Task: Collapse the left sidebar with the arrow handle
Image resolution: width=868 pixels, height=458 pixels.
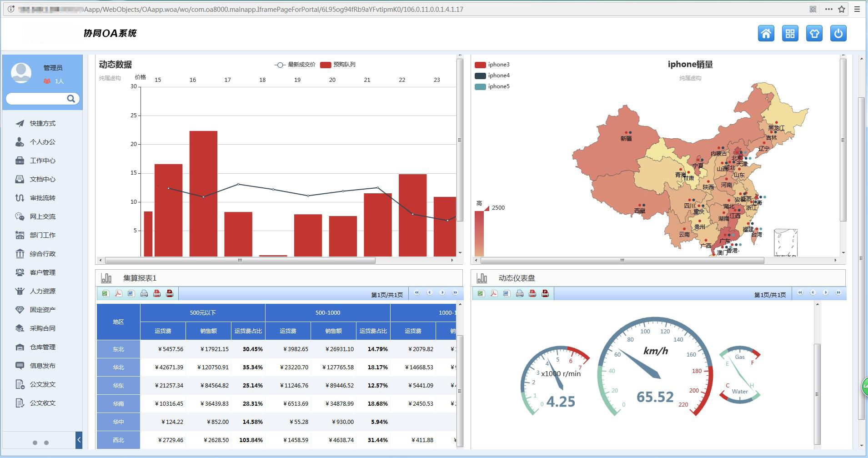Action: 79,440
